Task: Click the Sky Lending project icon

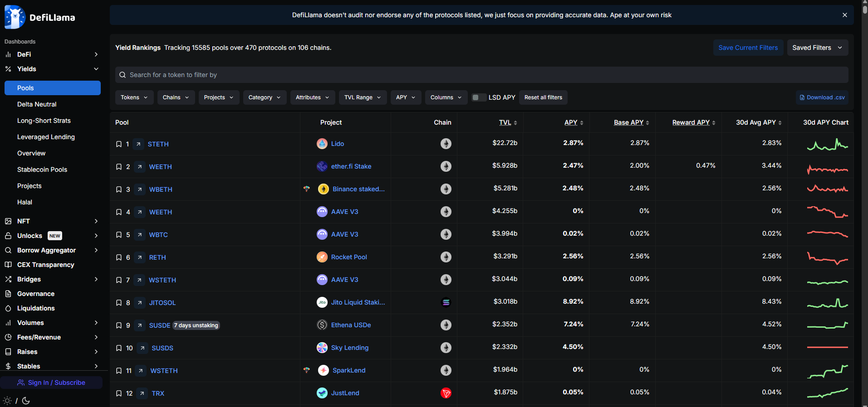Action: point(322,348)
